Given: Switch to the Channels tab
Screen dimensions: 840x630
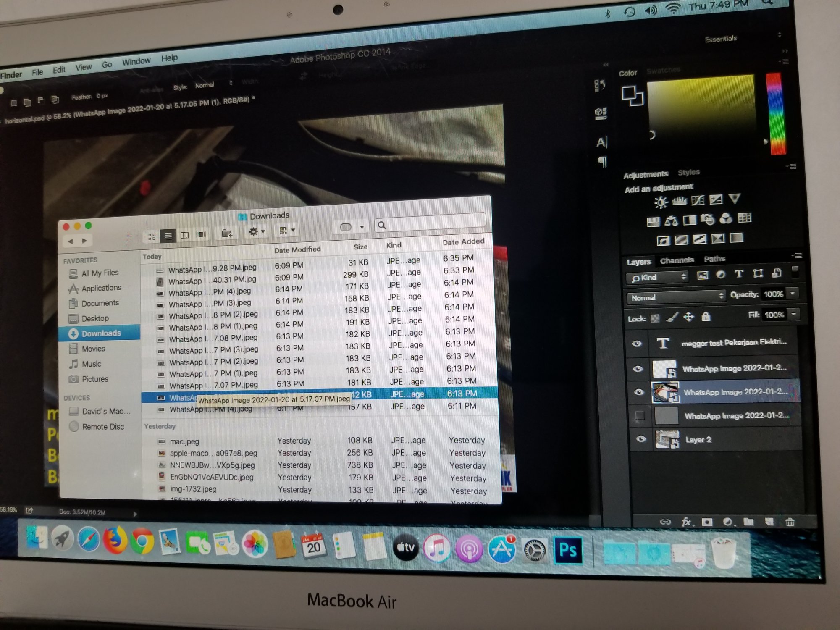Looking at the screenshot, I should pos(677,260).
